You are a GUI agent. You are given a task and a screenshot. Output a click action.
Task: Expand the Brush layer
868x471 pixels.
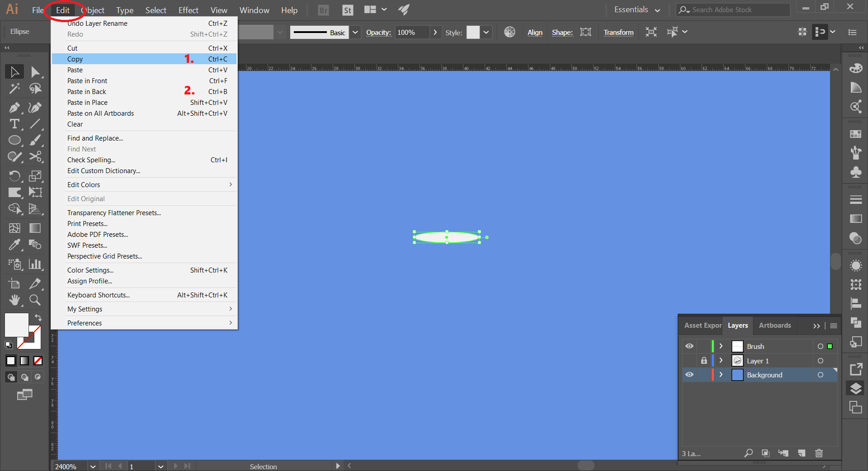pos(721,346)
